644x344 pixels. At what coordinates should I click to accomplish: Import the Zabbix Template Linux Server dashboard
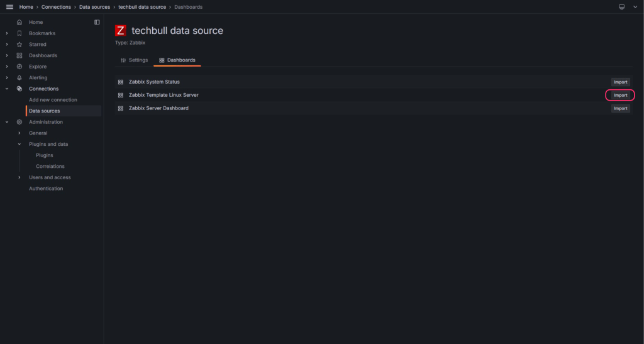[620, 95]
